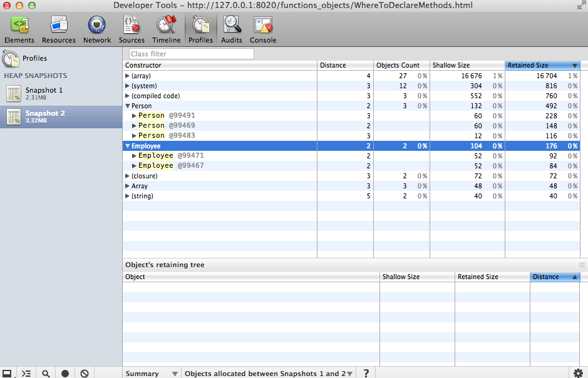Show the Timeline panel
The width and height of the screenshot is (588, 378).
coord(166,29)
